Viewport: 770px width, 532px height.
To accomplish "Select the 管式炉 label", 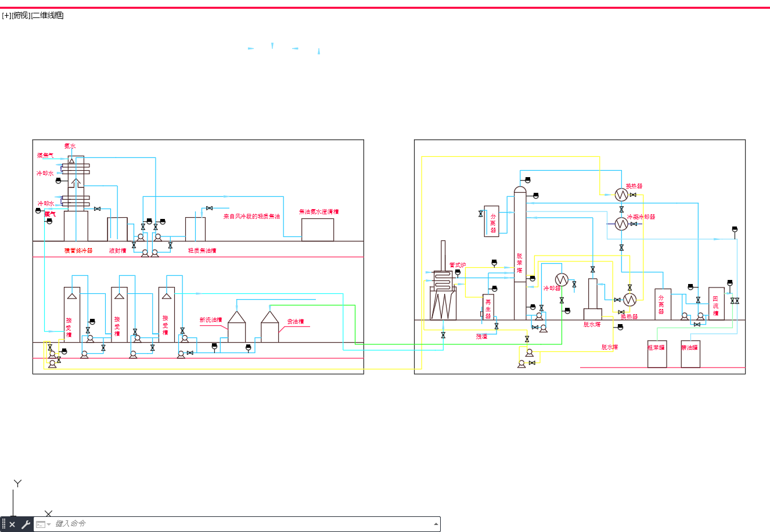I will pyautogui.click(x=458, y=265).
